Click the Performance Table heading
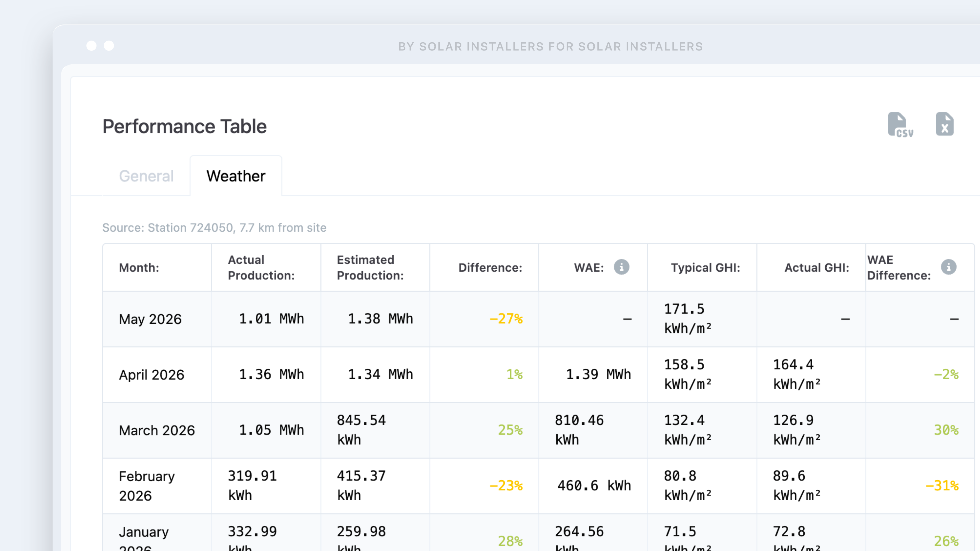The height and width of the screenshot is (551, 980). [x=185, y=127]
